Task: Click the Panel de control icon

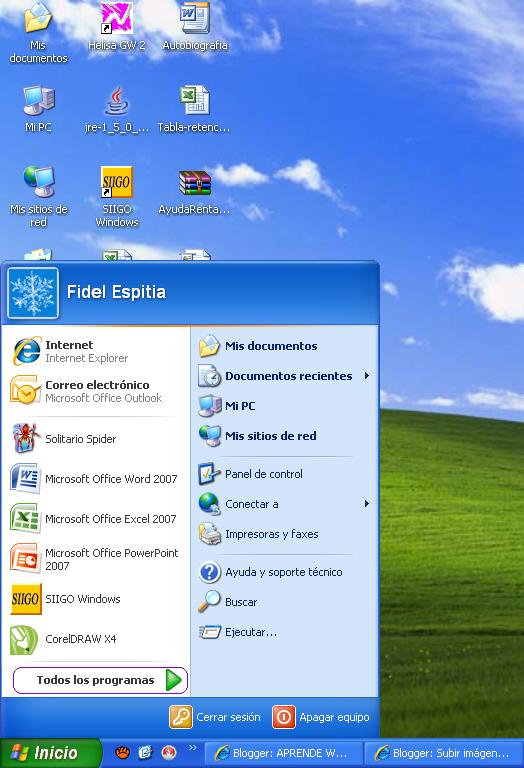Action: tap(209, 474)
